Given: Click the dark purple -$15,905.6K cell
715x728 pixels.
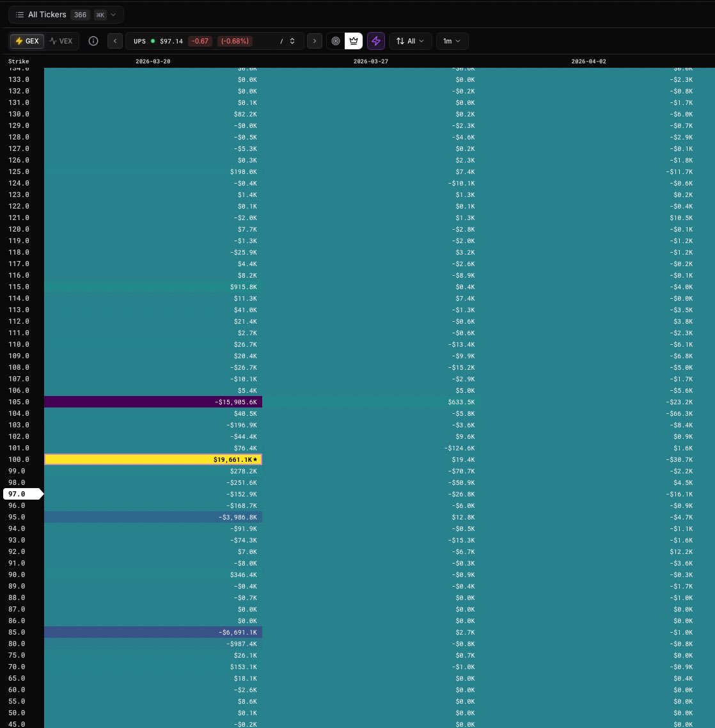Looking at the screenshot, I should pos(153,402).
